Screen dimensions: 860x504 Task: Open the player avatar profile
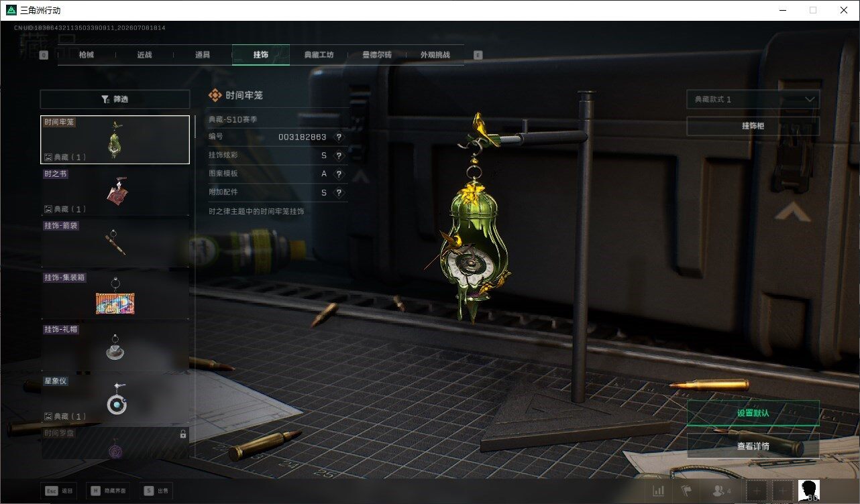point(810,491)
